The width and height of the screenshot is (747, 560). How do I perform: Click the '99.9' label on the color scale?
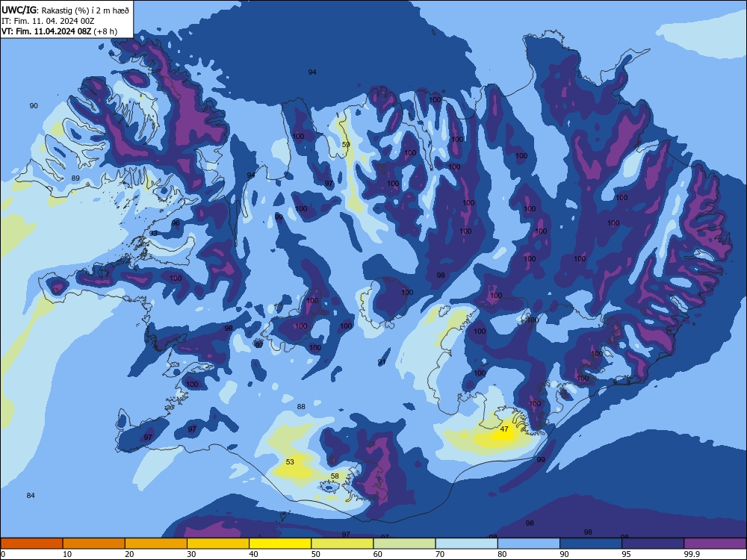pos(691,554)
